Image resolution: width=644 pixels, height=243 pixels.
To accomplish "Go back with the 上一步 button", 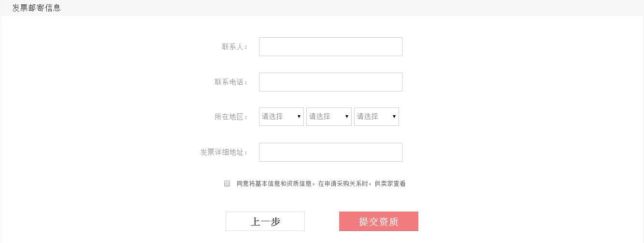I will coord(265,221).
